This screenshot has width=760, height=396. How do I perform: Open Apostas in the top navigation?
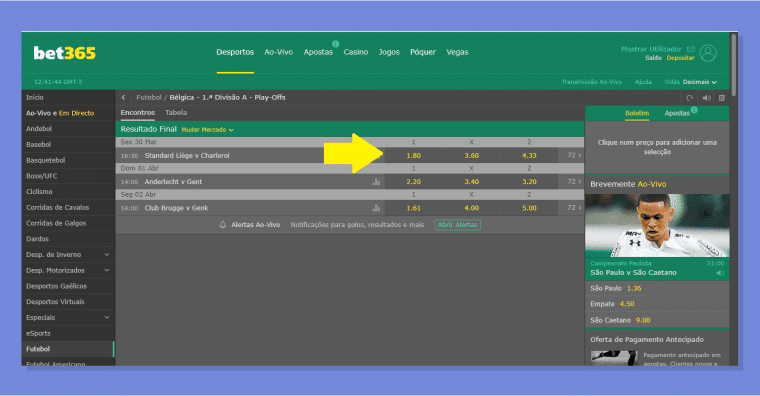pyautogui.click(x=318, y=52)
